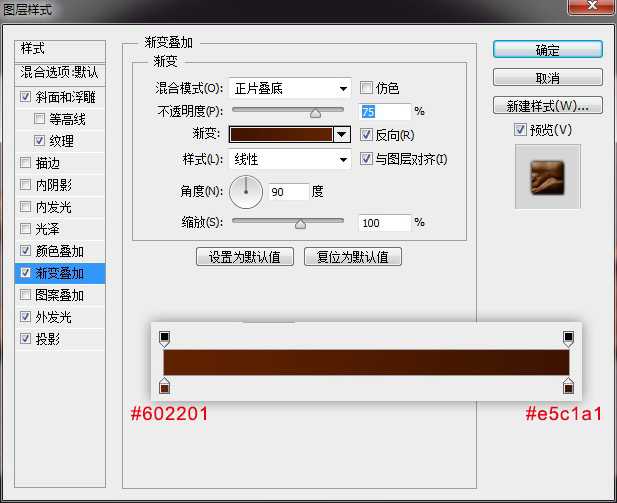
Task: Toggle the 纹理 checkbox
Action: [x=39, y=141]
